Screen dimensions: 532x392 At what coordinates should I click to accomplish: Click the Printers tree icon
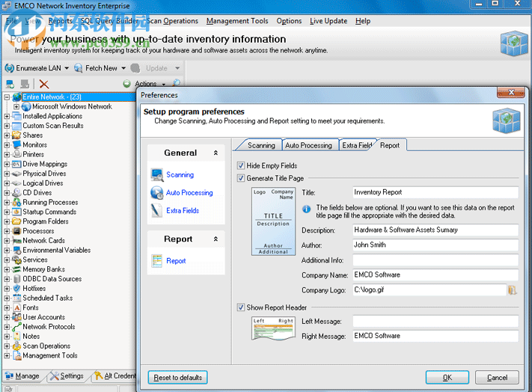pos(16,154)
